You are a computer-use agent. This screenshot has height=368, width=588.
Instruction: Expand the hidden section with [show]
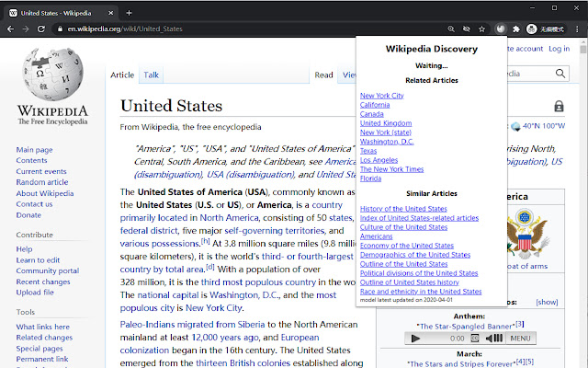coord(547,302)
